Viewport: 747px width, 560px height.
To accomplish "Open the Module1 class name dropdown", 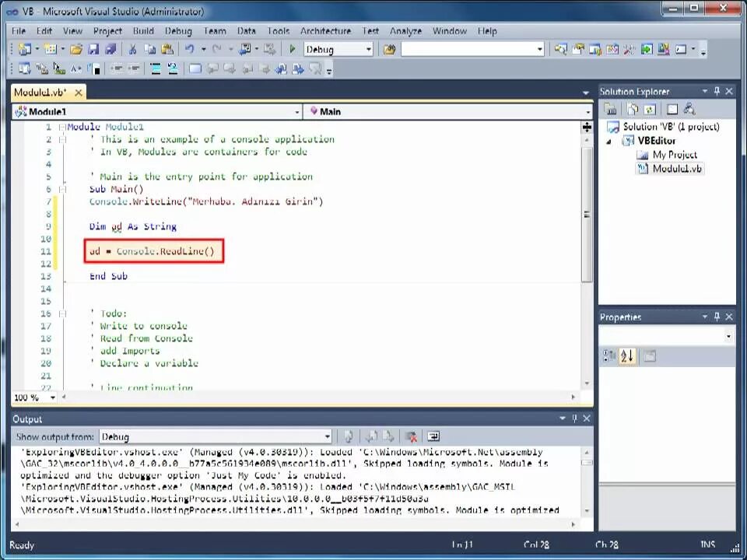I will click(296, 112).
